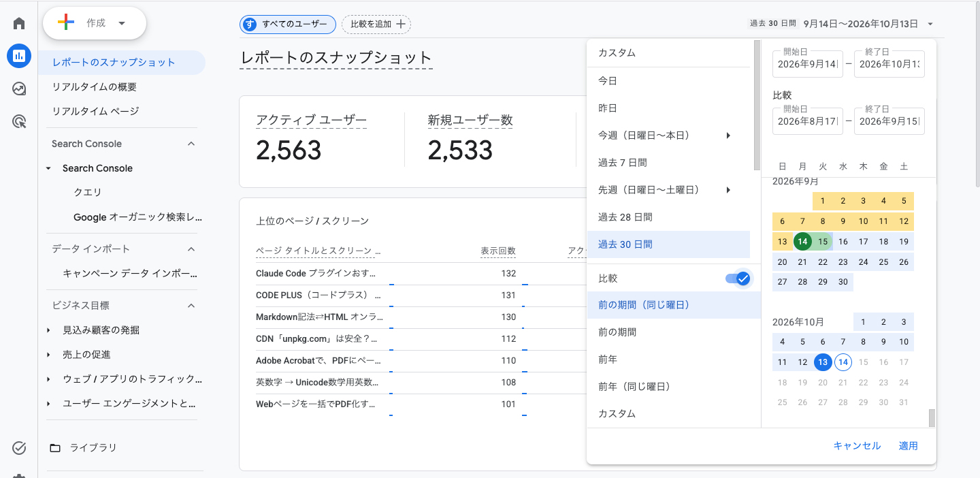Open the Advertising cursor-target icon
This screenshot has width=980, height=478.
pyautogui.click(x=19, y=122)
